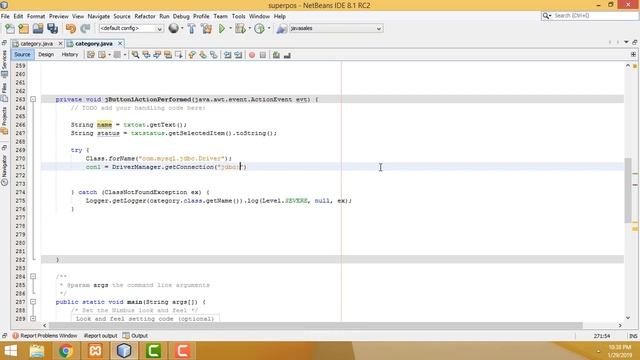Viewport: 640px width, 360px height.
Task: Create a new file with toolbar icon
Action: click(x=9, y=29)
